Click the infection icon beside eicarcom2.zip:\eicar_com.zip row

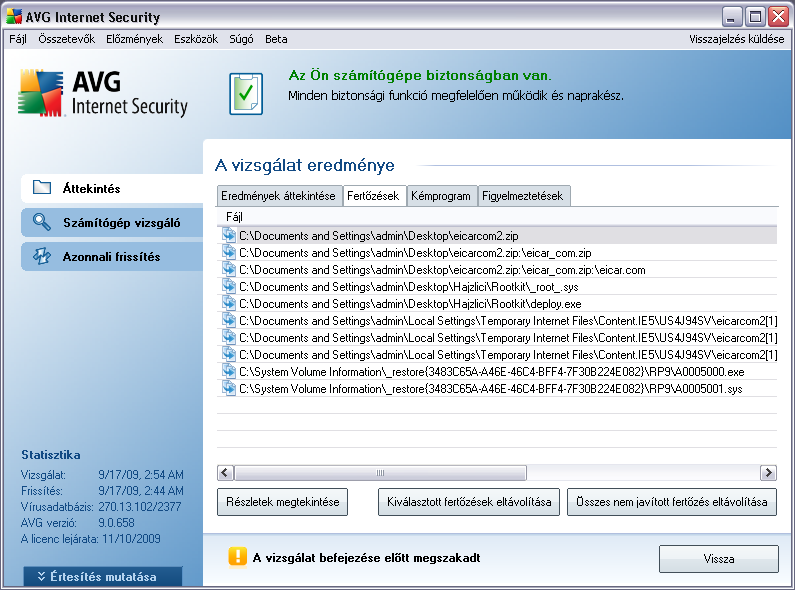coord(229,252)
